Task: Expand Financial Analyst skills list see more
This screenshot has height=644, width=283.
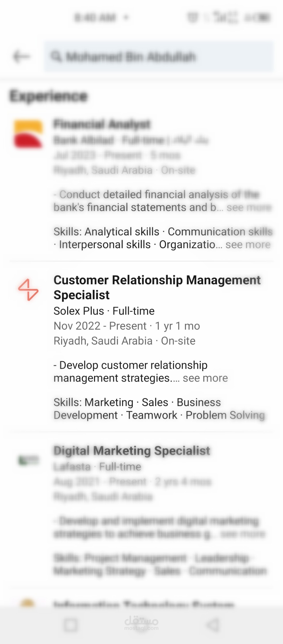Action: click(x=248, y=245)
